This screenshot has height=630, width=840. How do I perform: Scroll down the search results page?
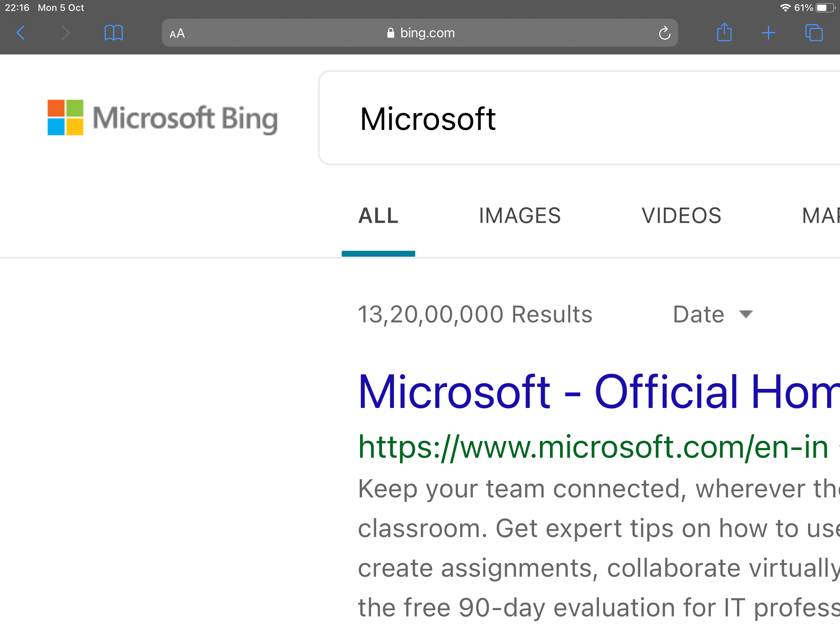pos(420,463)
